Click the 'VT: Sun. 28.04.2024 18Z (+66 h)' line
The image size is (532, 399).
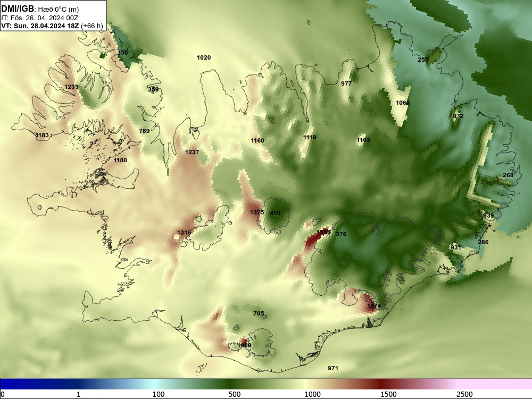tap(52, 26)
